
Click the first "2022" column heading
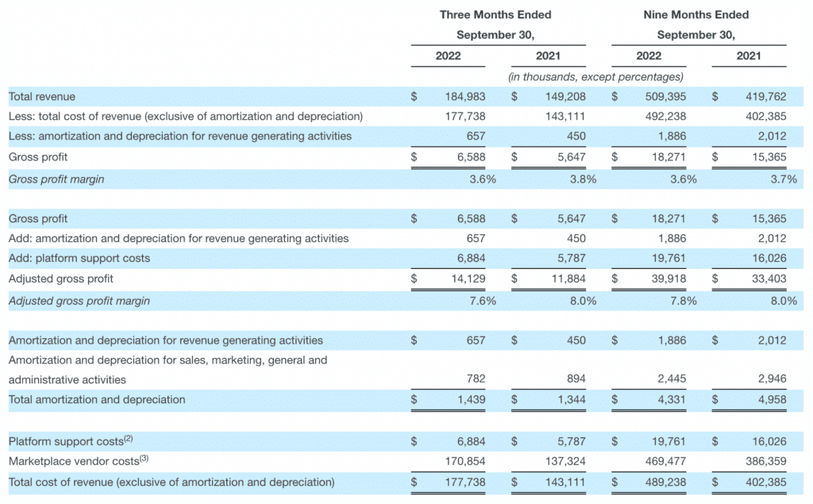pos(448,56)
